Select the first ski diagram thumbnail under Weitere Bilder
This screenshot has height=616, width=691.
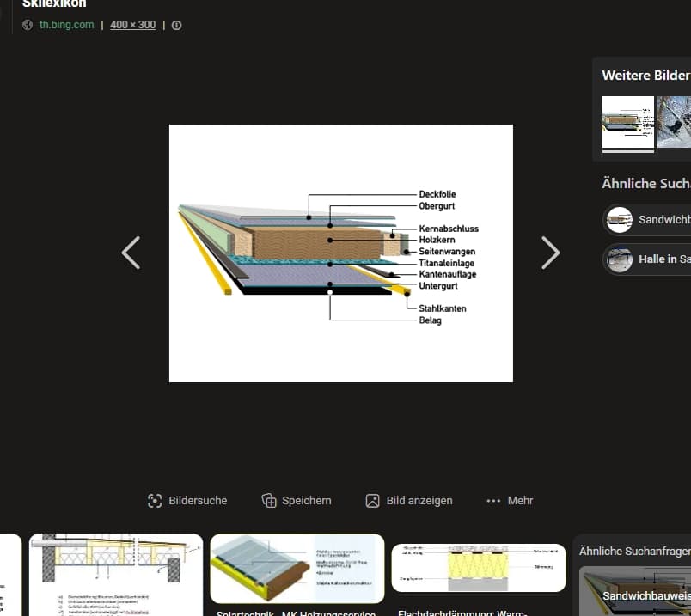point(628,122)
